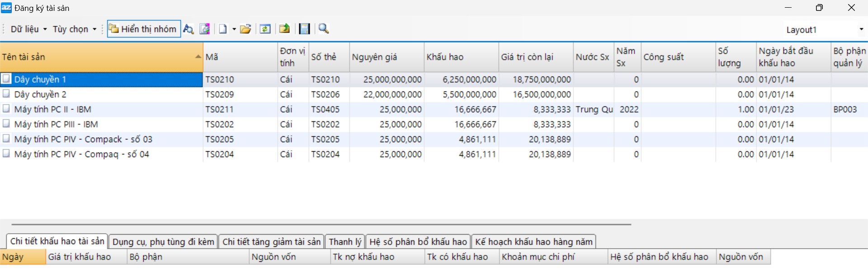Click the calculator icon in toolbar

click(305, 29)
